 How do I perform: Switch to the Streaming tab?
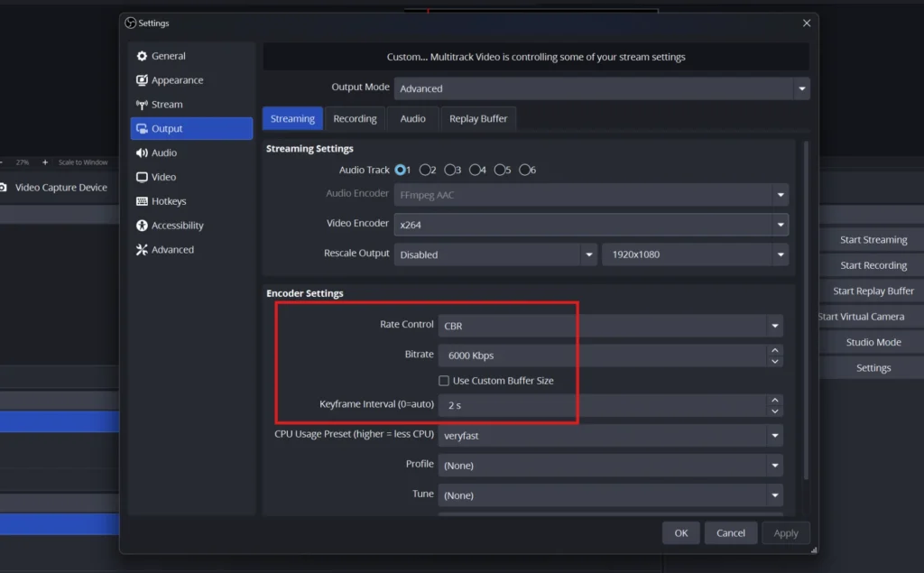(292, 118)
